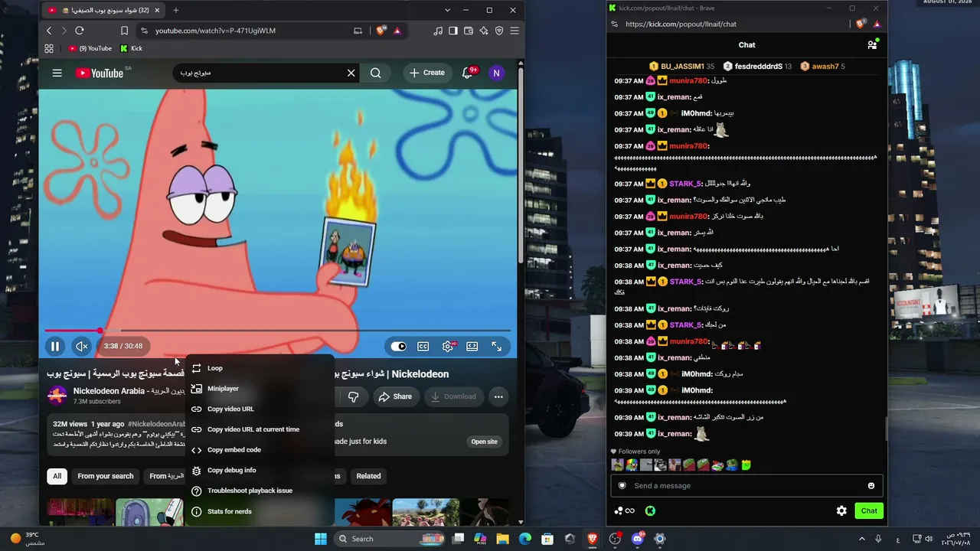Open the browser tab search dropdown
This screenshot has width=980, height=551.
(x=447, y=10)
